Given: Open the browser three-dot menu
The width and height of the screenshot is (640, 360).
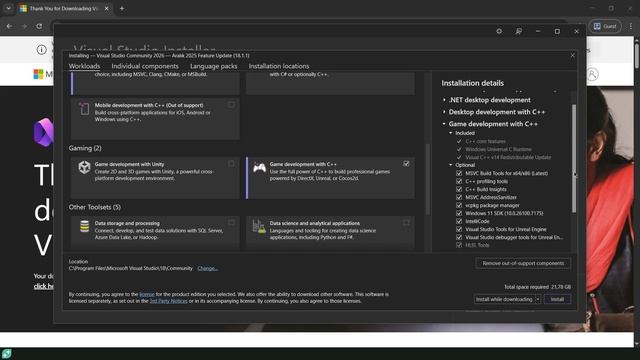Looking at the screenshot, I should [631, 26].
